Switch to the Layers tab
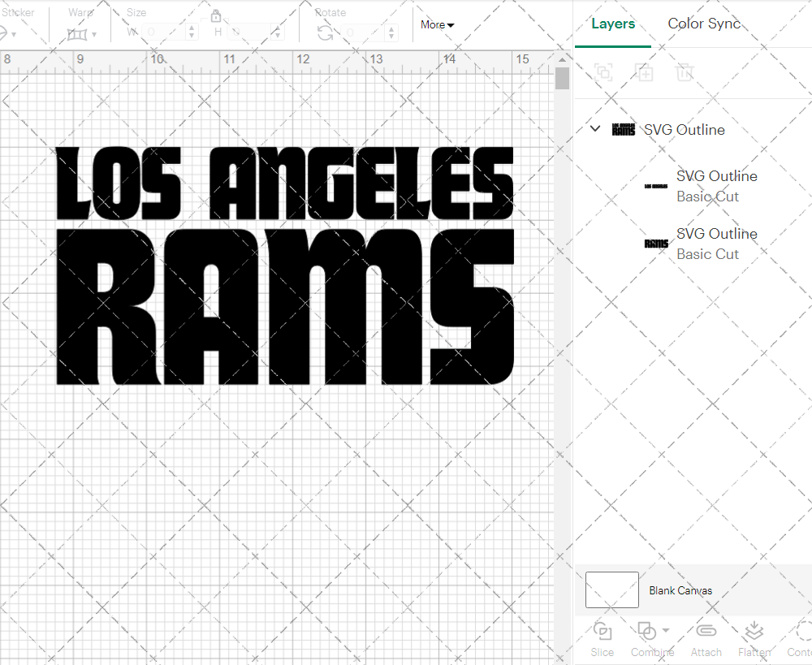 tap(613, 24)
